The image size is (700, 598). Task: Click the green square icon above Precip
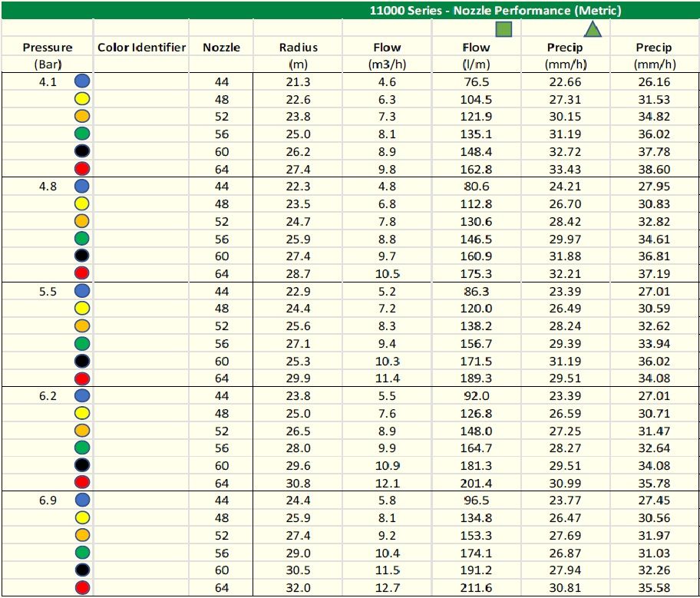504,29
